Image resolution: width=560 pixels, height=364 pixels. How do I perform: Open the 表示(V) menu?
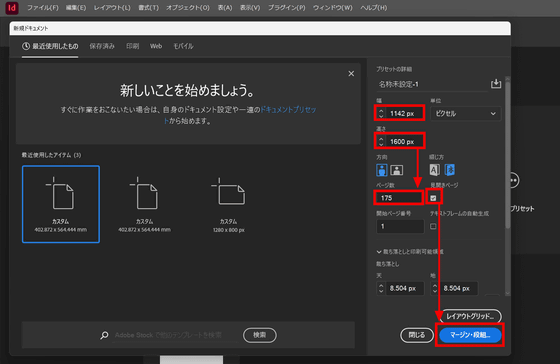250,8
